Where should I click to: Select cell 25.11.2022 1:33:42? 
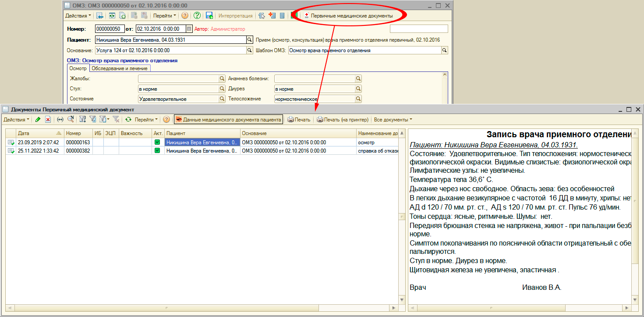(39, 150)
